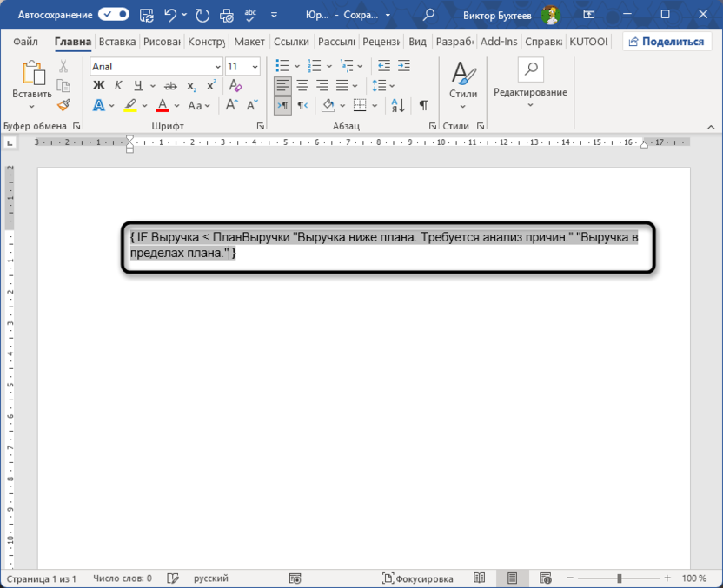723x588 pixels.
Task: Enable Фокусировка mode in status bar
Action: [x=418, y=578]
